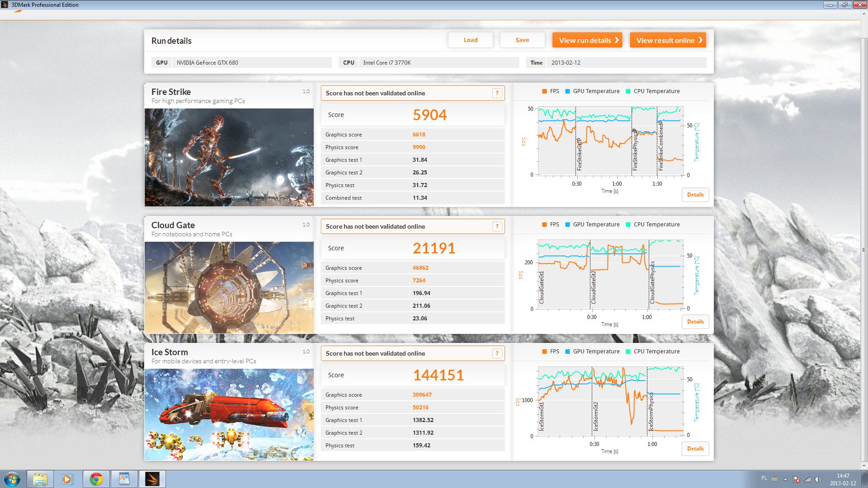Click the Combined test value 11.34
Viewport: 868px width, 488px height.
(420, 197)
